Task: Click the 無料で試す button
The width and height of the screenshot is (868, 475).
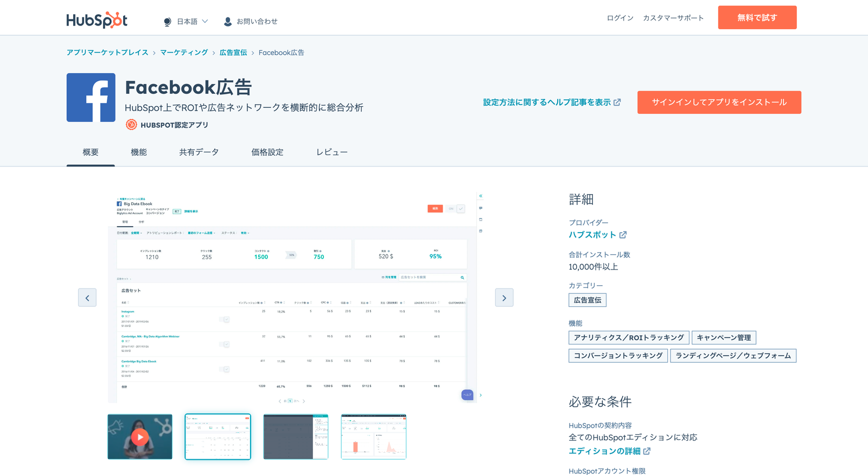Action: pos(757,17)
